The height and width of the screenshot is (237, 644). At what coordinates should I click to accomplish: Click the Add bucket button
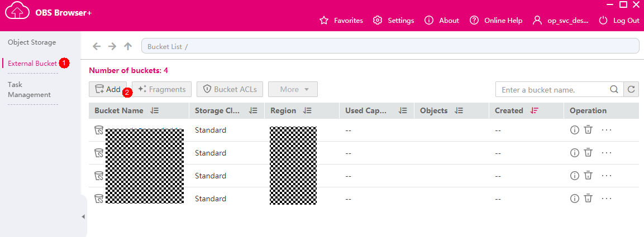[108, 89]
